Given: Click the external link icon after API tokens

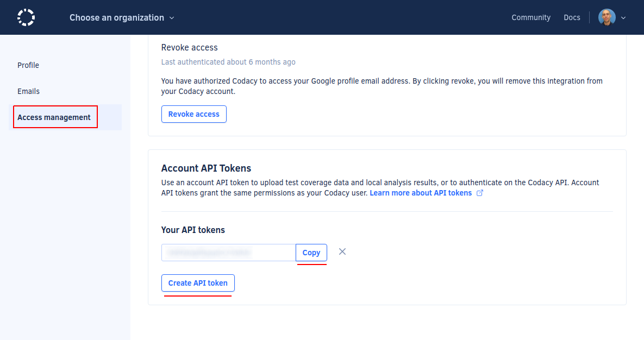Looking at the screenshot, I should click(x=479, y=193).
